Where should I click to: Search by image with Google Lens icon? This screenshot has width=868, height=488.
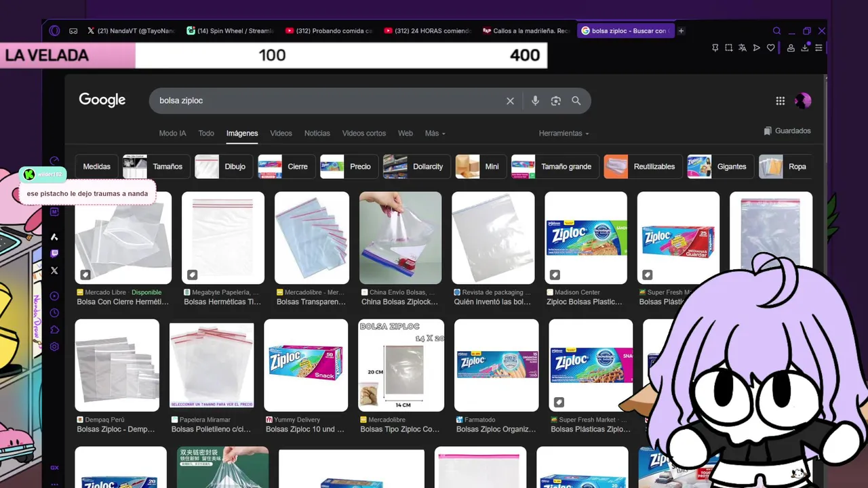coord(555,100)
